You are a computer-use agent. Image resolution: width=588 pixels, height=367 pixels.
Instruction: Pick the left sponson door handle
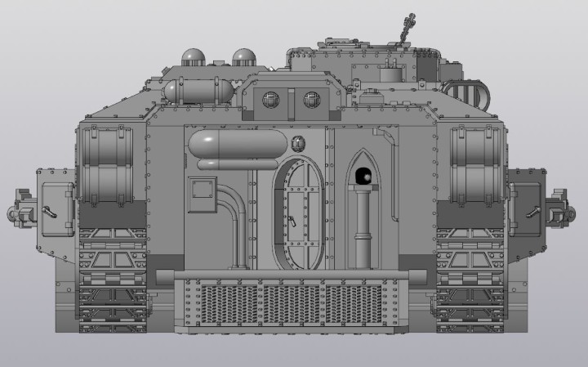click(x=49, y=212)
